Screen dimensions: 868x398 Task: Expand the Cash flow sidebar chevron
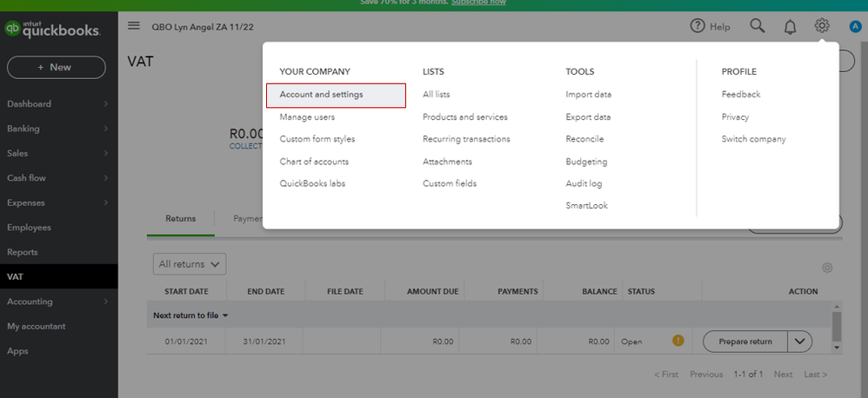pyautogui.click(x=105, y=178)
